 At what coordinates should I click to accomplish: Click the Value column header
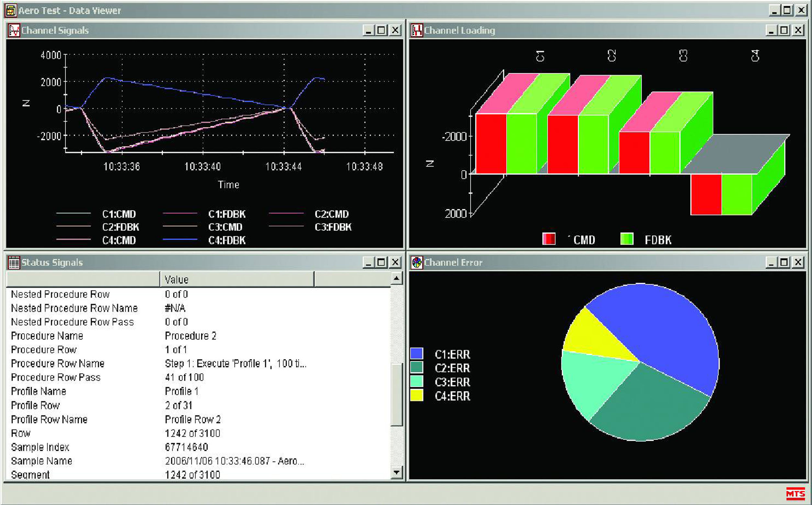point(236,279)
